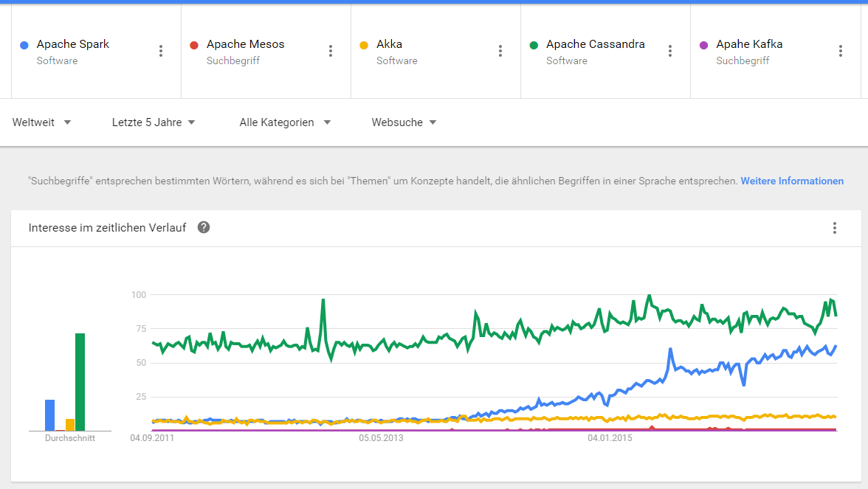868x489 pixels.
Task: Open Apache Cassandra three-dot menu
Action: [670, 51]
